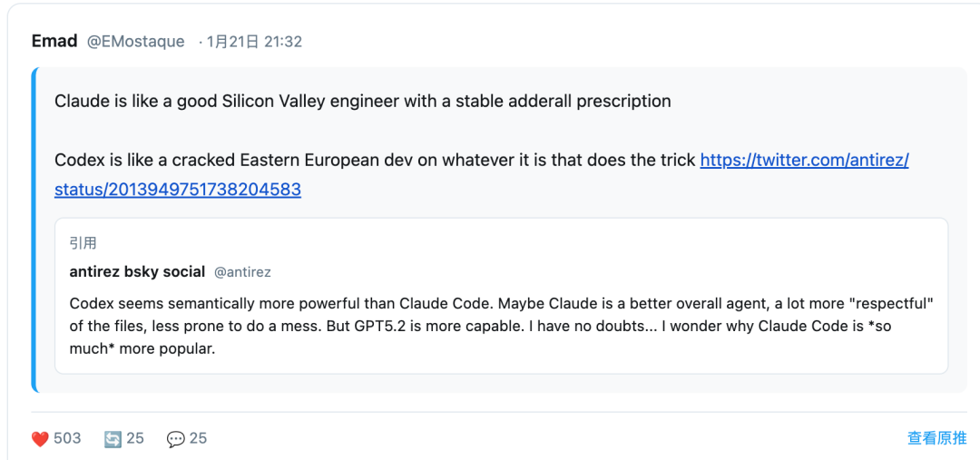The image size is (980, 460).
Task: Click the @antirez handle in quote
Action: (242, 272)
